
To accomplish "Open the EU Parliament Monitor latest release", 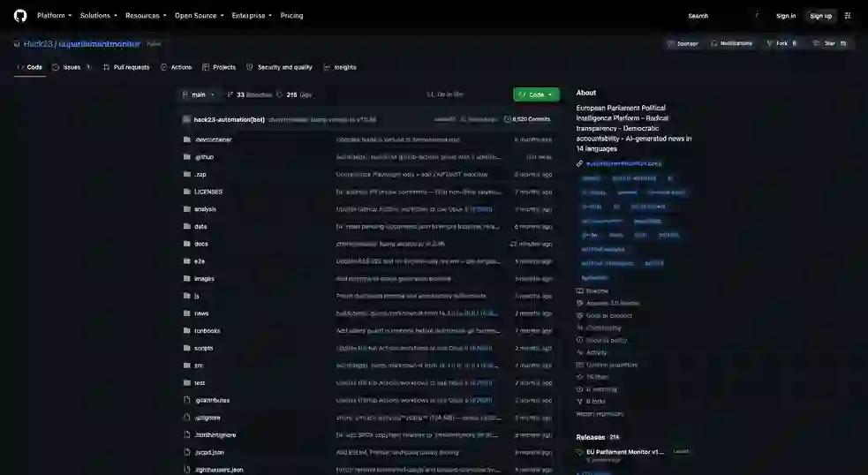I will pyautogui.click(x=625, y=452).
